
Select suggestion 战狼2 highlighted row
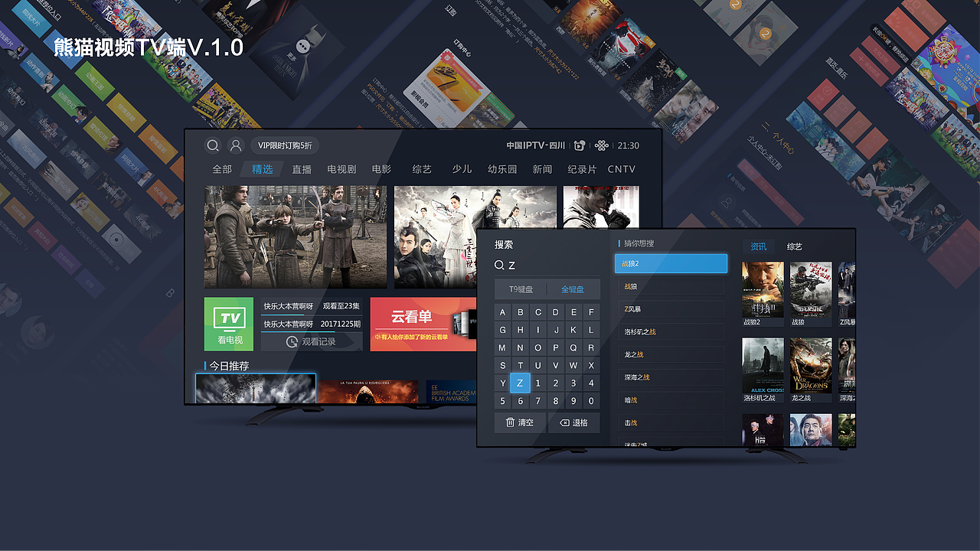click(671, 263)
